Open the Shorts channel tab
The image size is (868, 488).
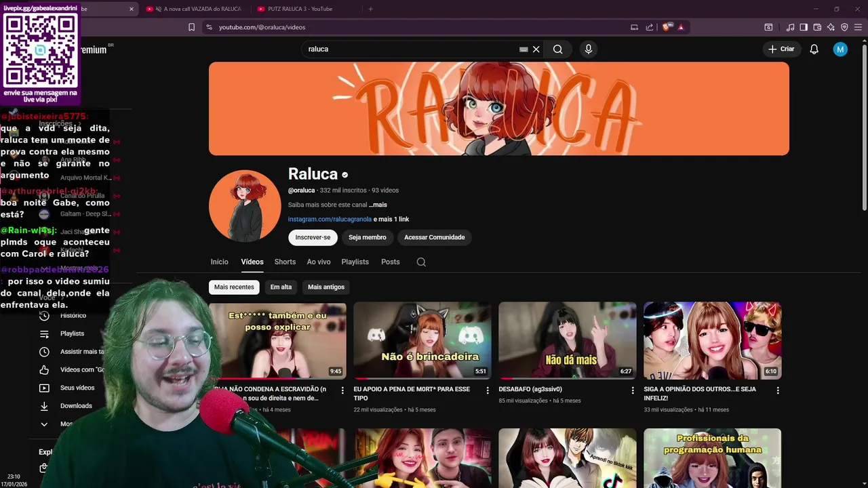click(285, 262)
